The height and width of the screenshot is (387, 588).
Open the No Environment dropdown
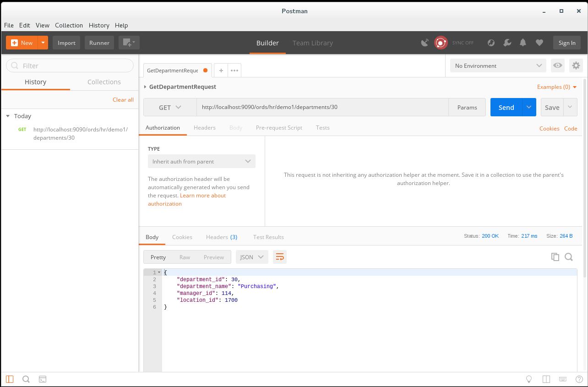point(498,65)
